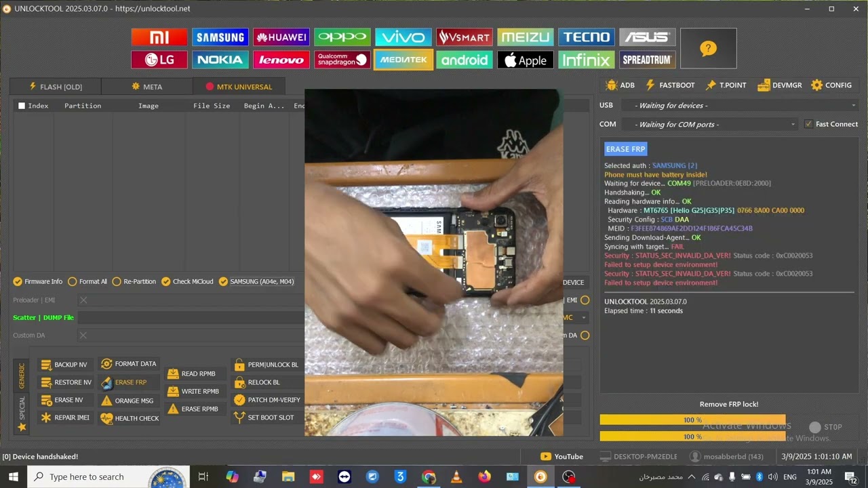868x488 pixels.
Task: Select the Nokia brand icon
Action: click(x=220, y=60)
